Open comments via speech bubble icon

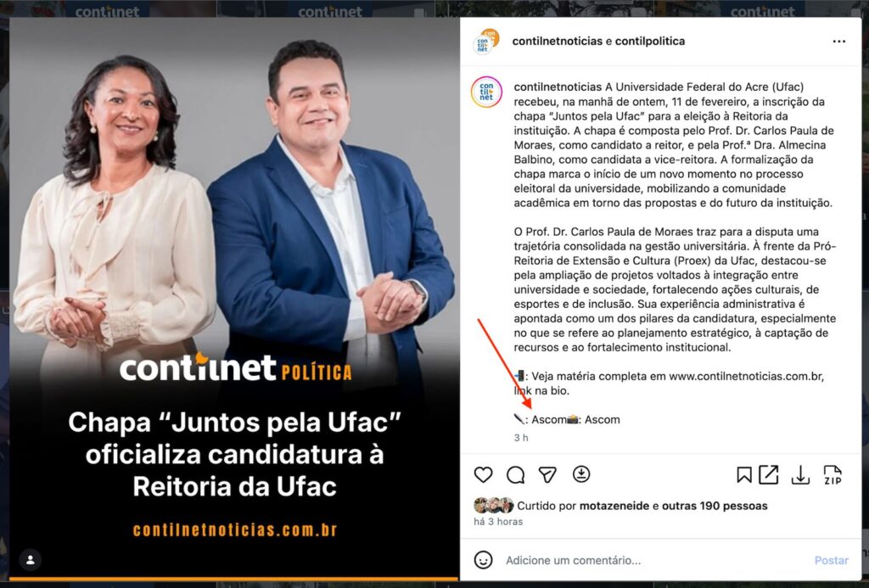515,475
